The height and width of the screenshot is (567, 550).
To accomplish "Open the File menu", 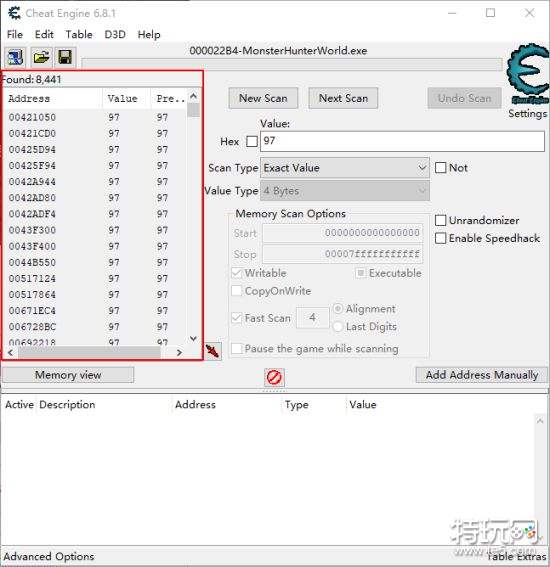I will (15, 35).
